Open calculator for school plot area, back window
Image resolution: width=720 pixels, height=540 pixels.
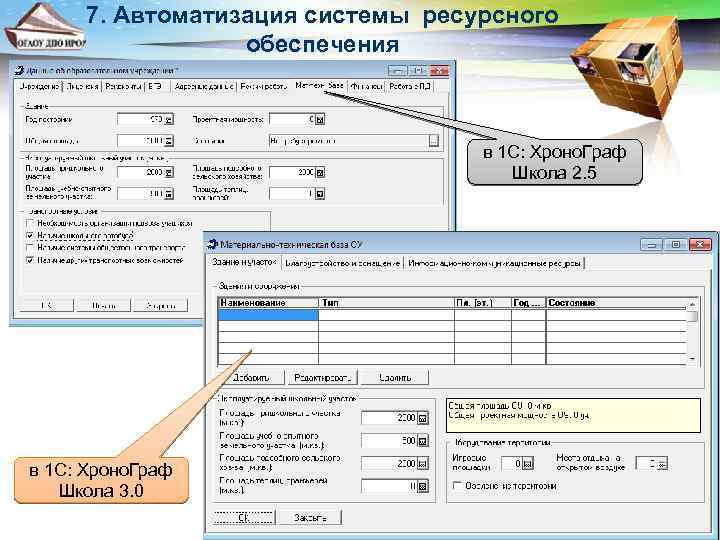pyautogui.click(x=169, y=172)
